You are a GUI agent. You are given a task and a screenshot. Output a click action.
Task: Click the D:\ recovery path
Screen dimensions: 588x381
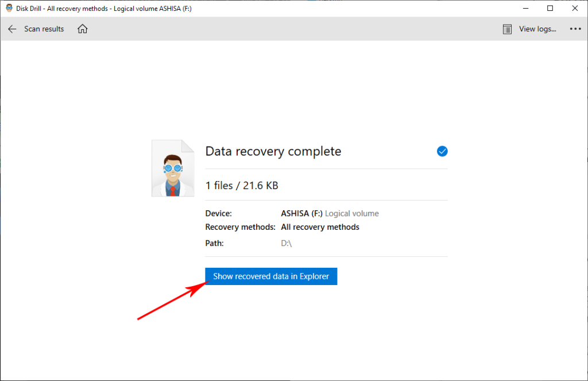click(286, 243)
